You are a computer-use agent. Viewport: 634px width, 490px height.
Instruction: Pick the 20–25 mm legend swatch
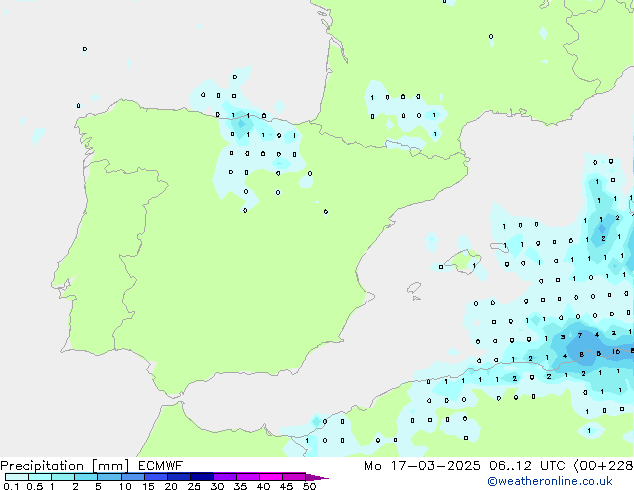179,477
